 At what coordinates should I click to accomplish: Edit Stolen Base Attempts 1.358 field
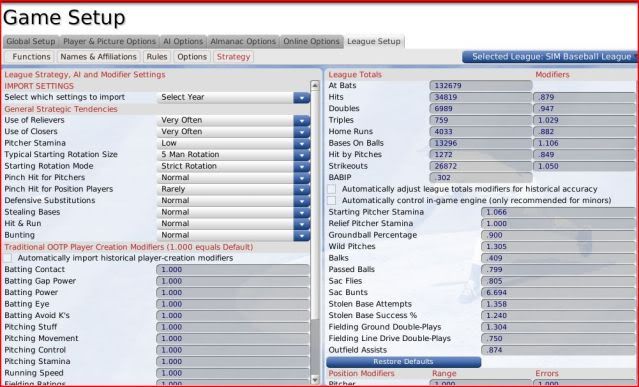(x=559, y=304)
